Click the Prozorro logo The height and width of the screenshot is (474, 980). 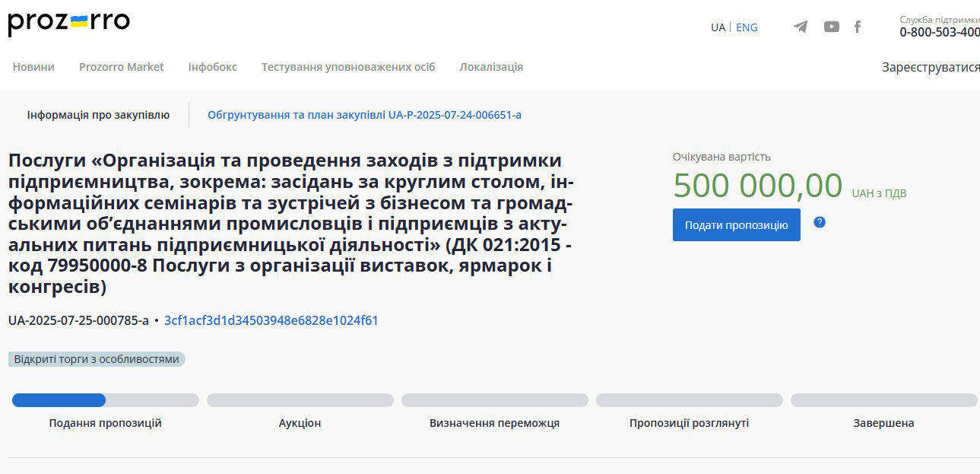click(x=69, y=23)
